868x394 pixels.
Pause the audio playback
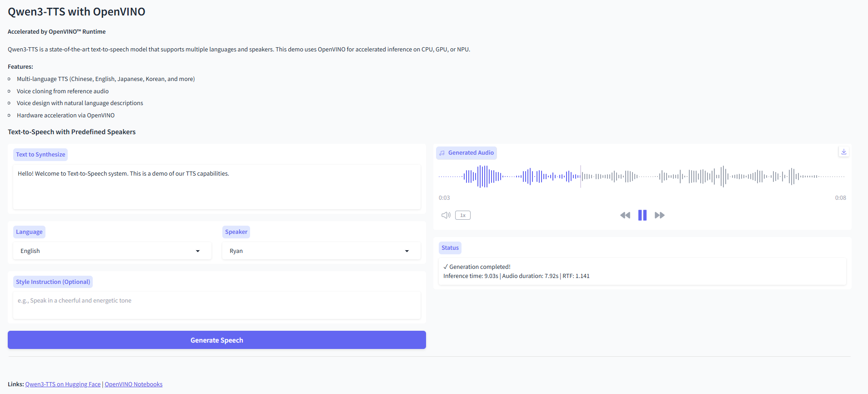642,215
